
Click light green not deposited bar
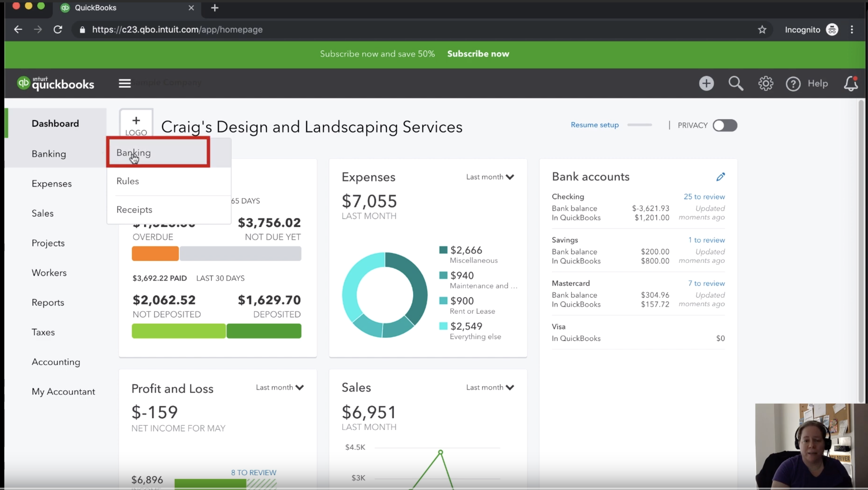[x=179, y=331]
